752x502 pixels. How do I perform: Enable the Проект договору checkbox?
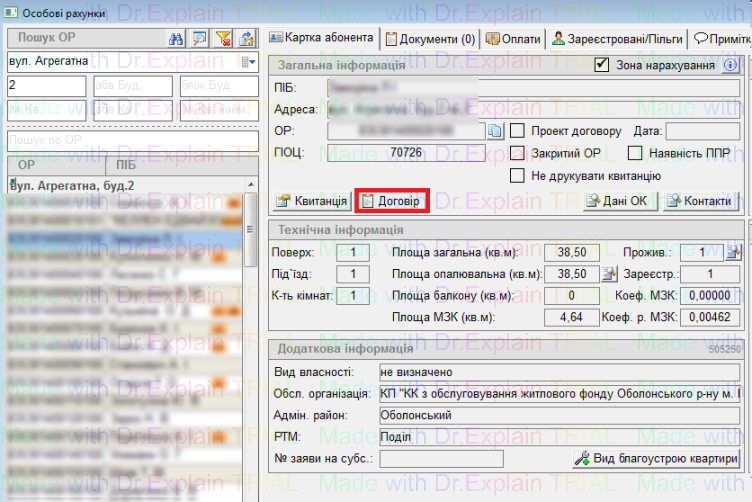click(518, 131)
